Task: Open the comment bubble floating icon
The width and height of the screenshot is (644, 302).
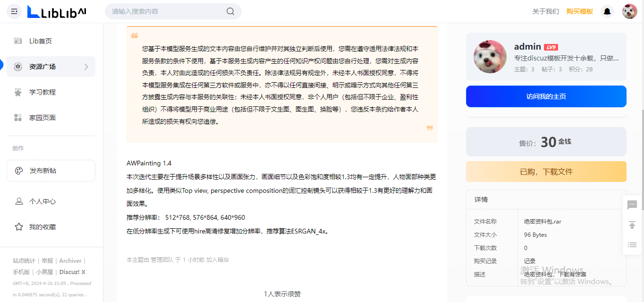Action: [x=632, y=205]
